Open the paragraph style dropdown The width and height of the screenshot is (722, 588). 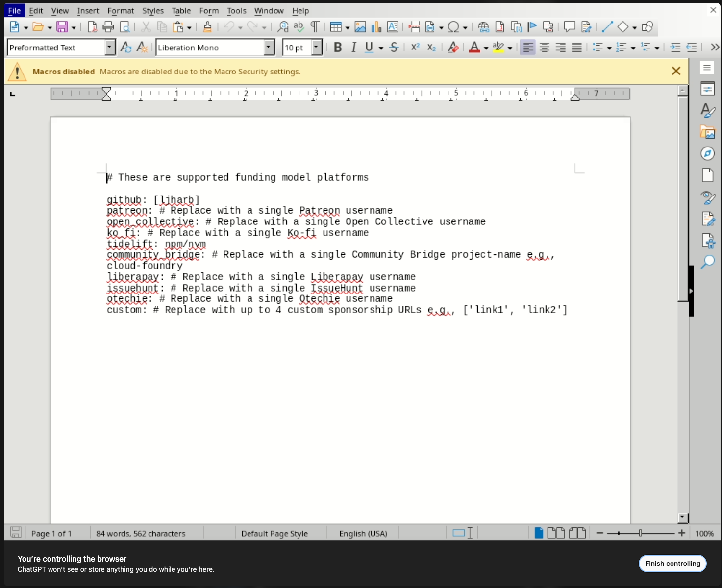click(110, 47)
